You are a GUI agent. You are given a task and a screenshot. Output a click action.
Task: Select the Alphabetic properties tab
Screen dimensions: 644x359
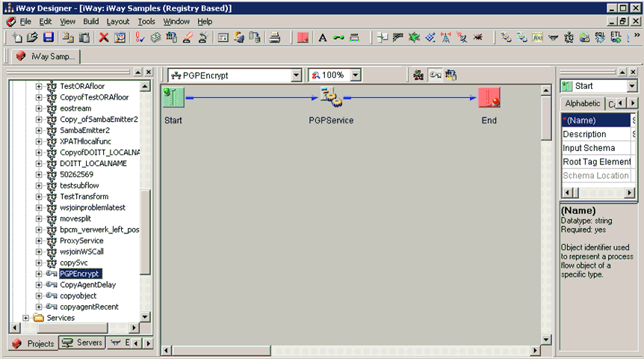coord(583,104)
